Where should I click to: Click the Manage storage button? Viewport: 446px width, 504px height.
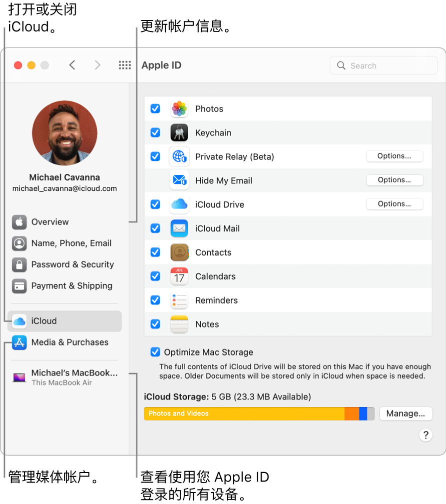(x=406, y=413)
